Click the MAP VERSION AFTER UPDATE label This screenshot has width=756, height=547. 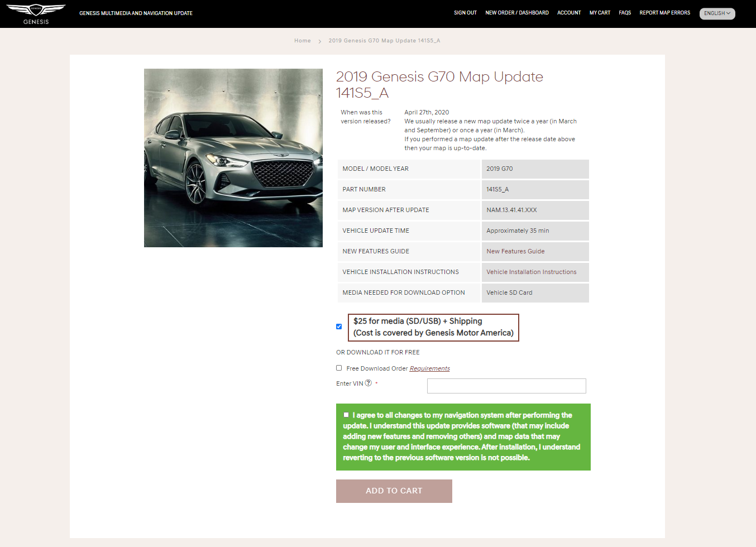386,210
